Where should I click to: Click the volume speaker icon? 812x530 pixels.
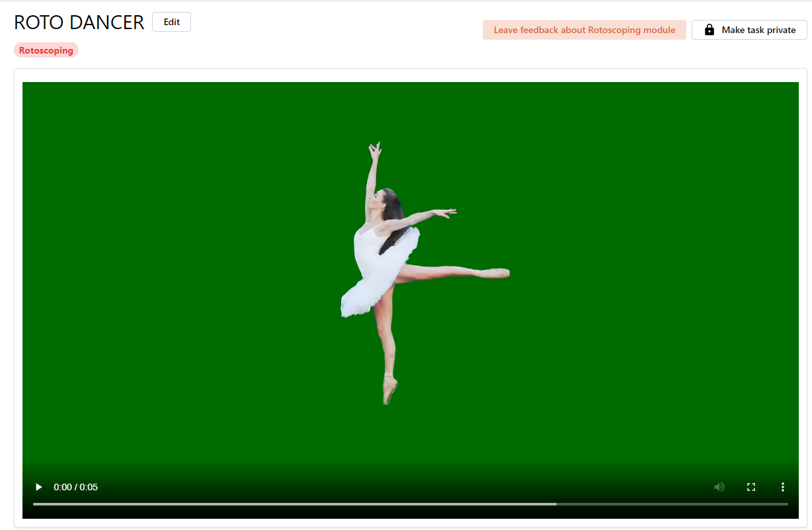(x=719, y=487)
